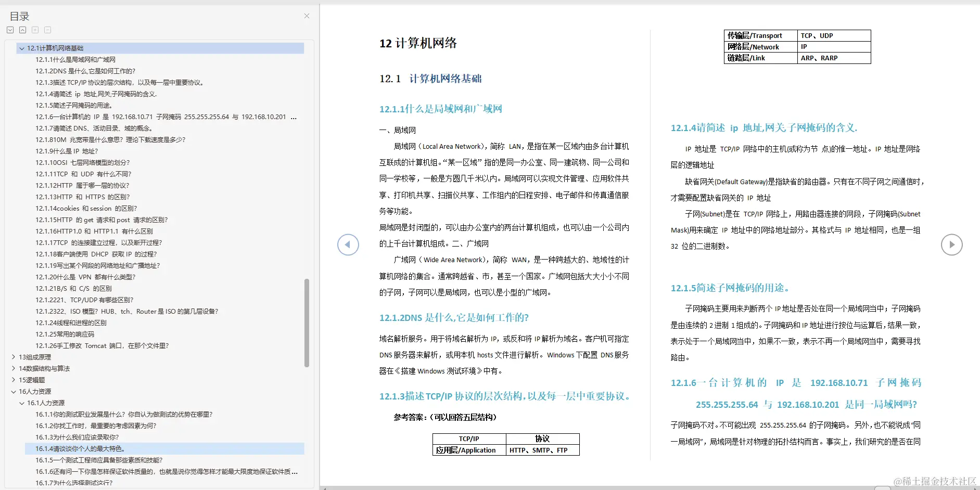
Task: Click the plus icon to expand all entries
Action: [x=35, y=30]
